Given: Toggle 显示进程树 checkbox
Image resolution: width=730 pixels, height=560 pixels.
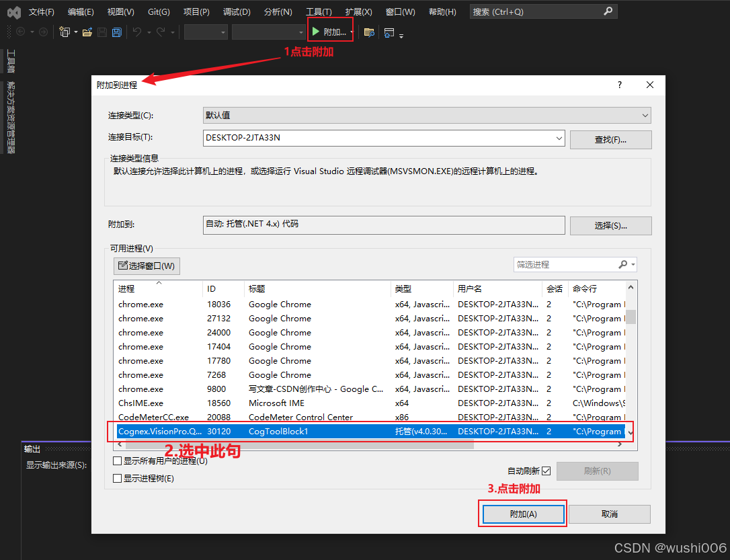Looking at the screenshot, I should (118, 478).
